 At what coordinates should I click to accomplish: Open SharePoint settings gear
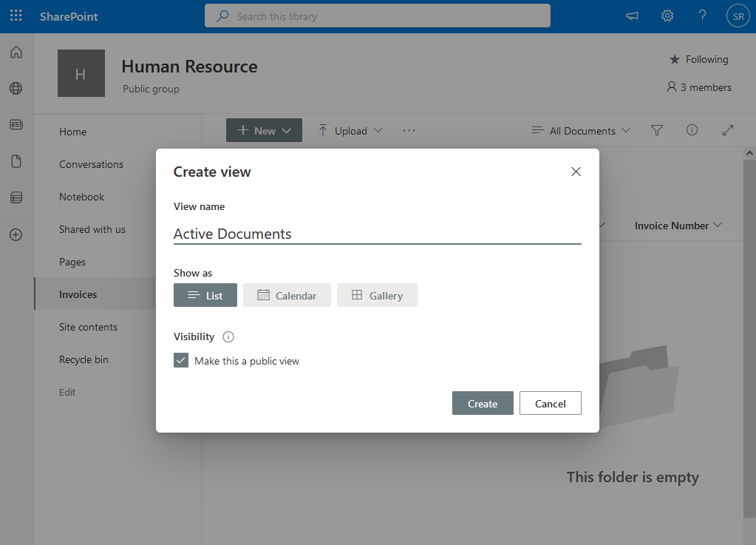[x=667, y=15]
